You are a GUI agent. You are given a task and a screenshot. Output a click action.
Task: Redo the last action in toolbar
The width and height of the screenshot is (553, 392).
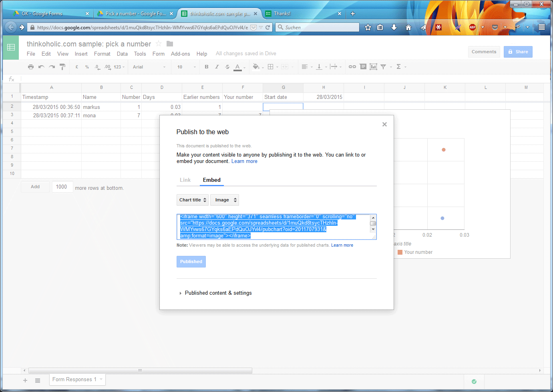(52, 67)
